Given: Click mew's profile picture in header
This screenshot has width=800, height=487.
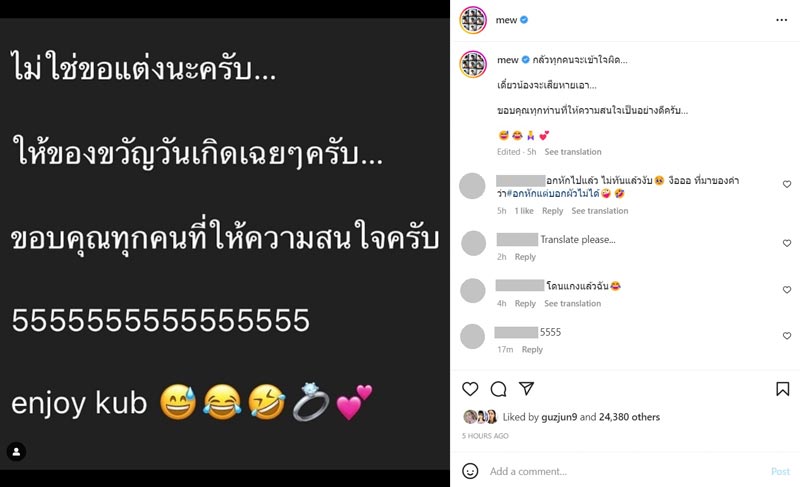Looking at the screenshot, I should pos(473,20).
